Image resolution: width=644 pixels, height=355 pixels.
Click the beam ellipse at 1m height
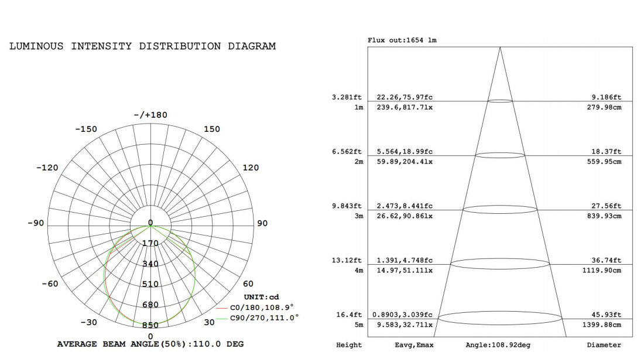(x=499, y=101)
